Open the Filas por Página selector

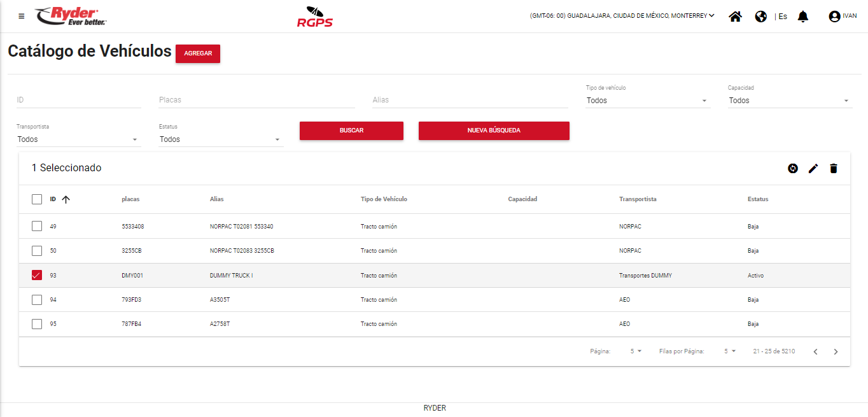729,351
